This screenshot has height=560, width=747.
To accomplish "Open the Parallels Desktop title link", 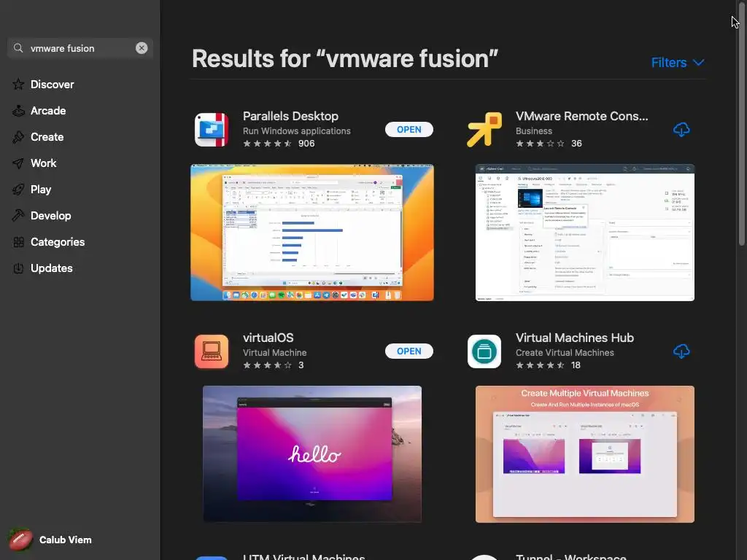I will pos(290,116).
